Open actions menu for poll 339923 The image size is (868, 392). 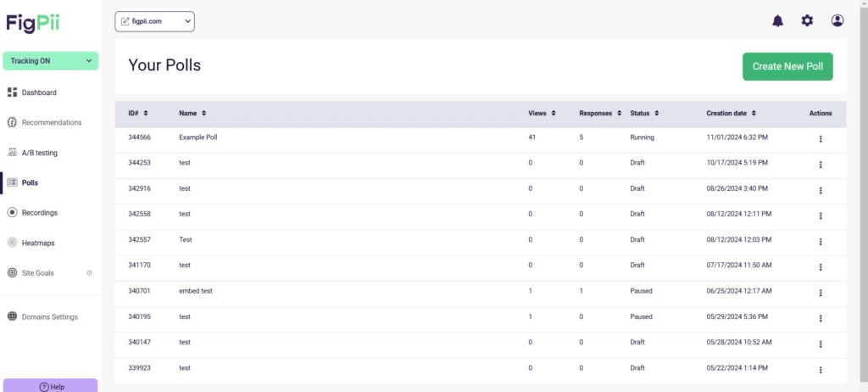(821, 370)
